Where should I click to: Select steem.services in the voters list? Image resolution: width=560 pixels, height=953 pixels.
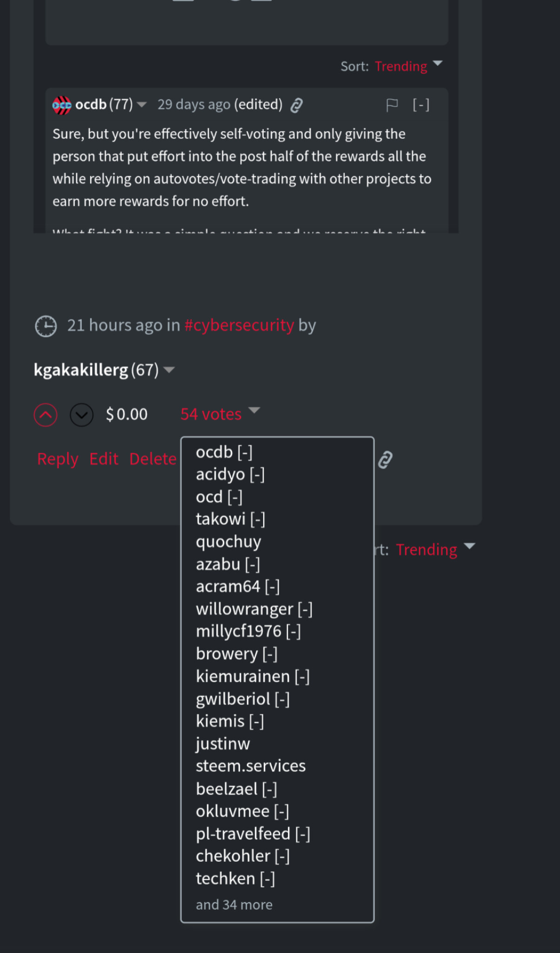[x=251, y=765]
